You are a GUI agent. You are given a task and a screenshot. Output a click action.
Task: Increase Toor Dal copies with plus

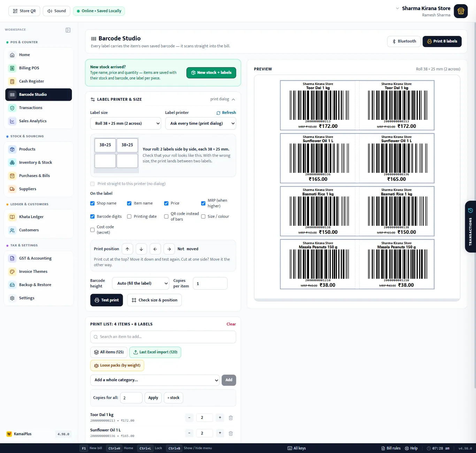tap(220, 417)
